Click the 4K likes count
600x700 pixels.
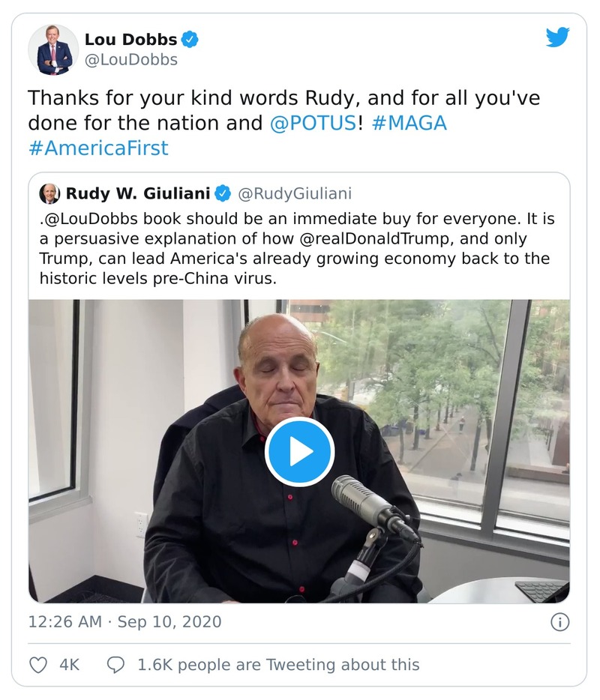coord(69,664)
